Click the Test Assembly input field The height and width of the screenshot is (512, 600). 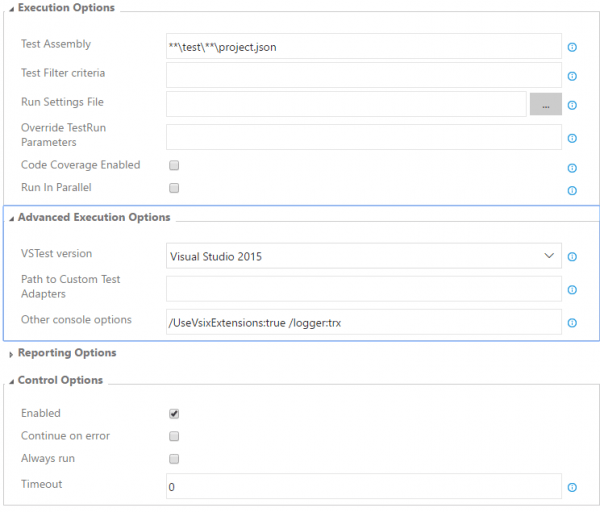click(363, 46)
